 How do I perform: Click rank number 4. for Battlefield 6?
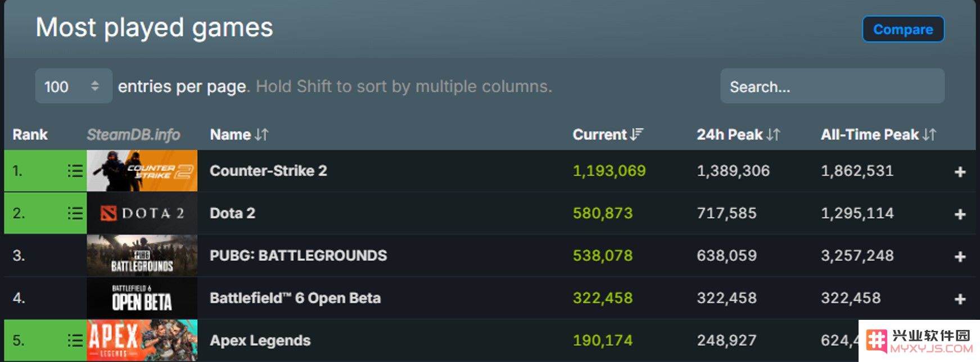pos(19,298)
